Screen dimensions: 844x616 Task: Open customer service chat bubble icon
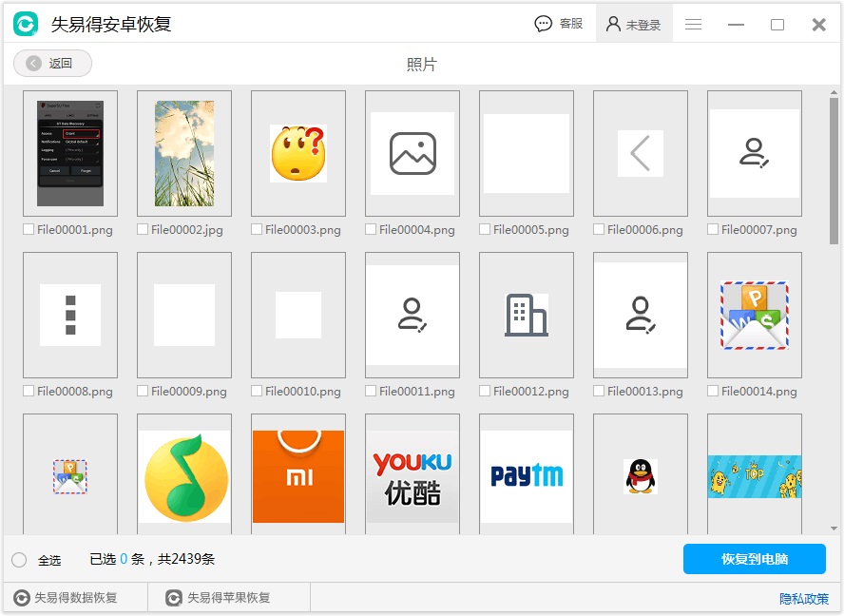[x=543, y=24]
